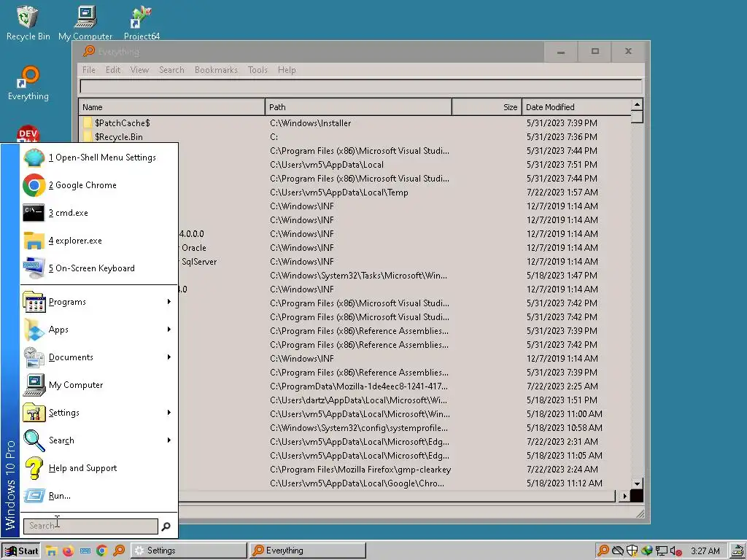Screen dimensions: 747x560
Task: Click path starting C:\ProgramData\Mozilla-1de4eec8
Action: [x=359, y=386]
